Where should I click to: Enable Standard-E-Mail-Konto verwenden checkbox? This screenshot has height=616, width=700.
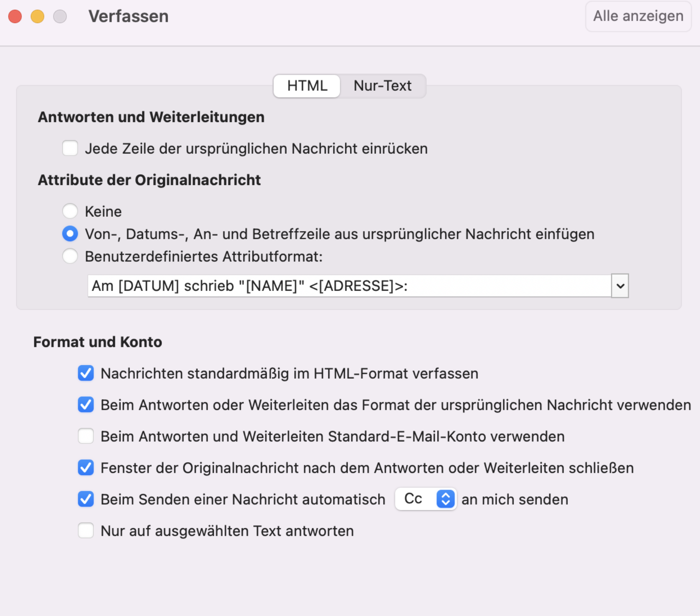click(86, 436)
